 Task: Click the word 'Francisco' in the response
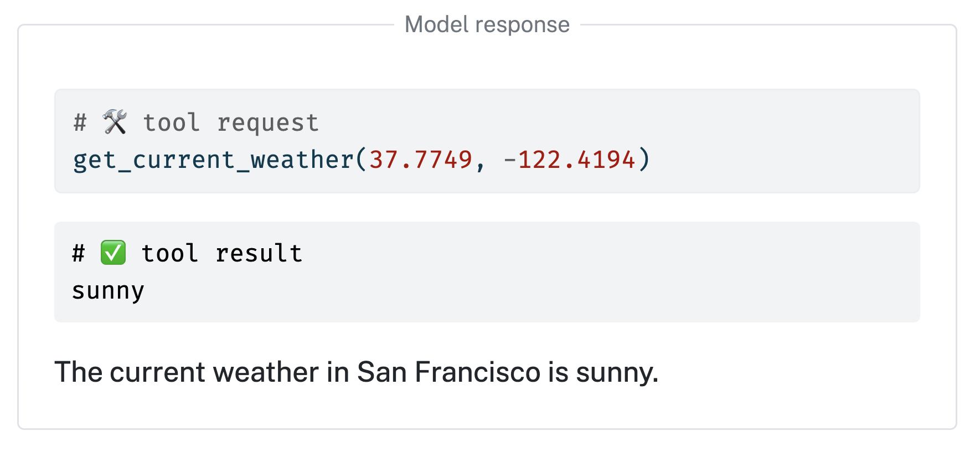(477, 372)
